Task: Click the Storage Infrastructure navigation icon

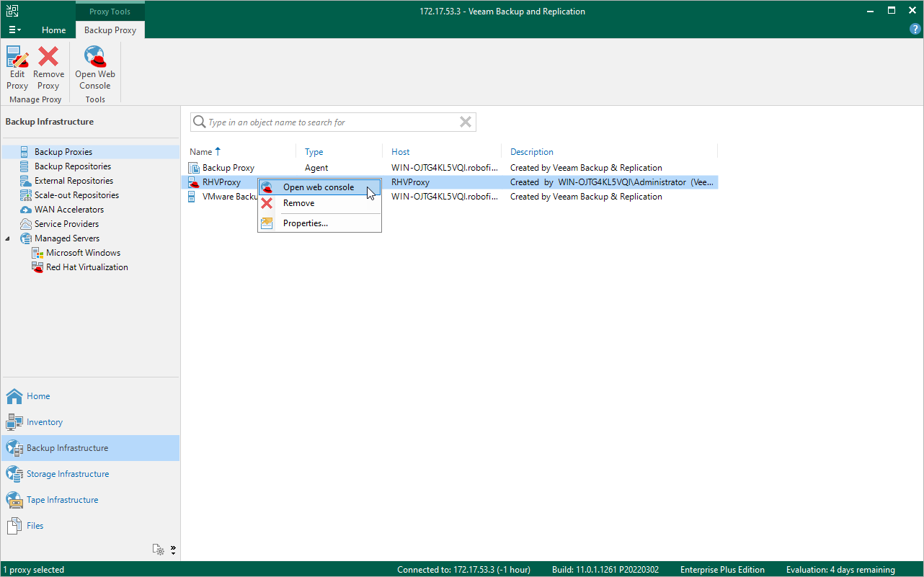Action: pos(14,474)
